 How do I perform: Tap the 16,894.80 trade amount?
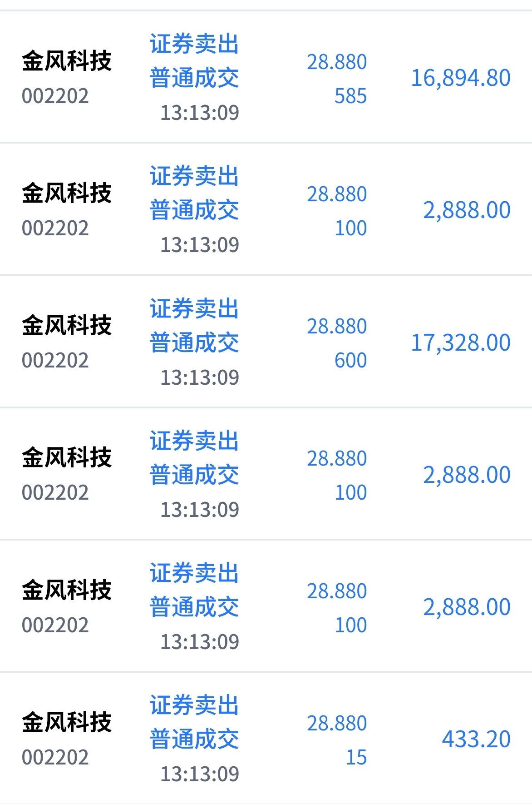pyautogui.click(x=460, y=78)
